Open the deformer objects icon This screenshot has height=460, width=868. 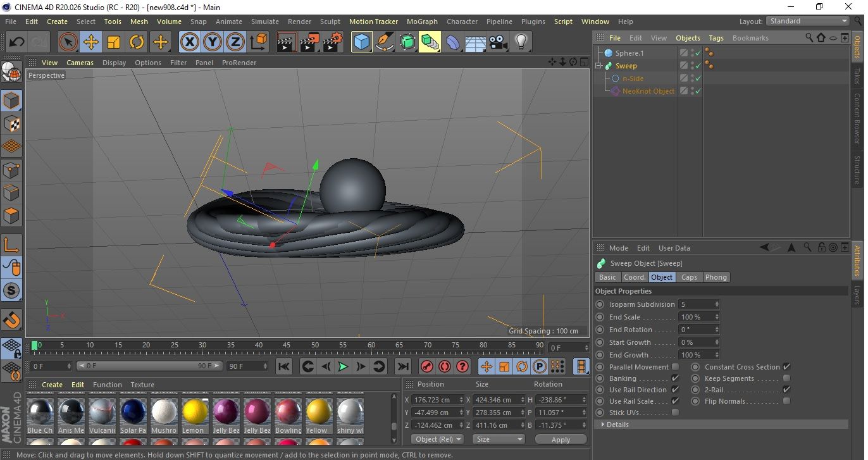(453, 42)
